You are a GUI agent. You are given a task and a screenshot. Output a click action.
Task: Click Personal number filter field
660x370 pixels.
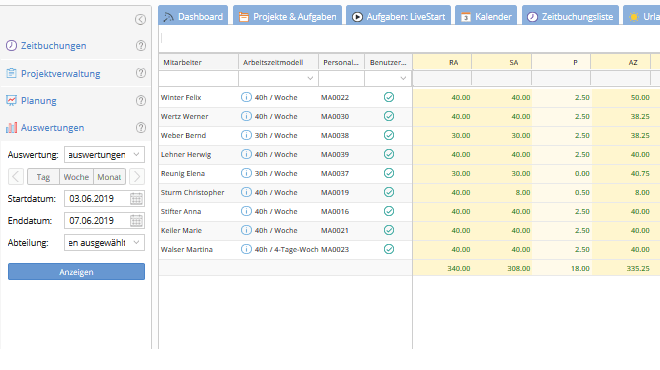[341, 78]
